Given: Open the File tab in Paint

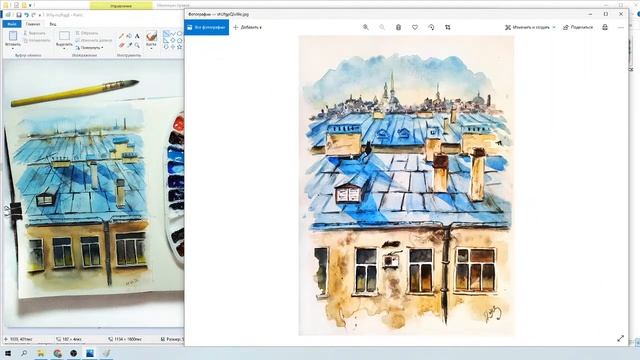Looking at the screenshot, I should [12, 24].
